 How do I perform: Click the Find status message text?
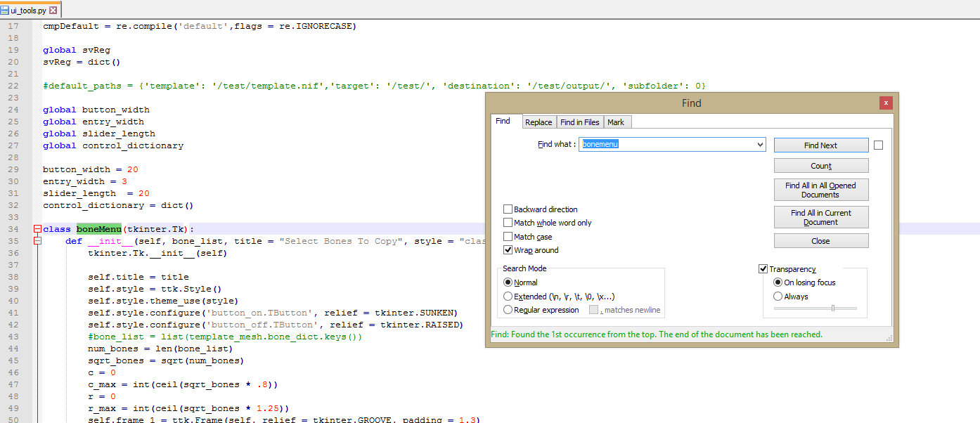coord(657,334)
